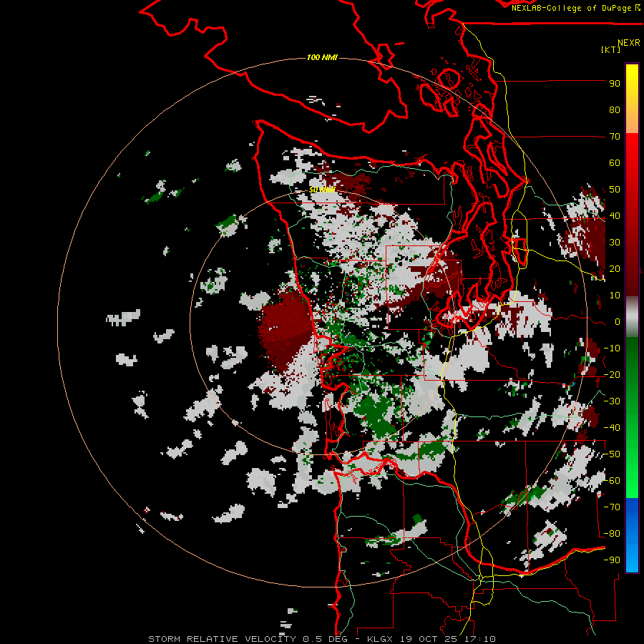Image resolution: width=644 pixels, height=644 pixels.
Task: Click the "NEXLAB-College of DuPage" header text
Action: (572, 8)
